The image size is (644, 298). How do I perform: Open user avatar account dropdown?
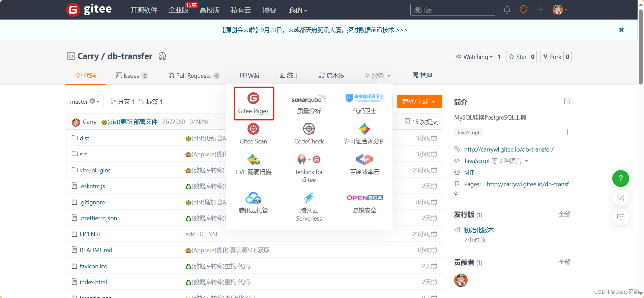[560, 10]
